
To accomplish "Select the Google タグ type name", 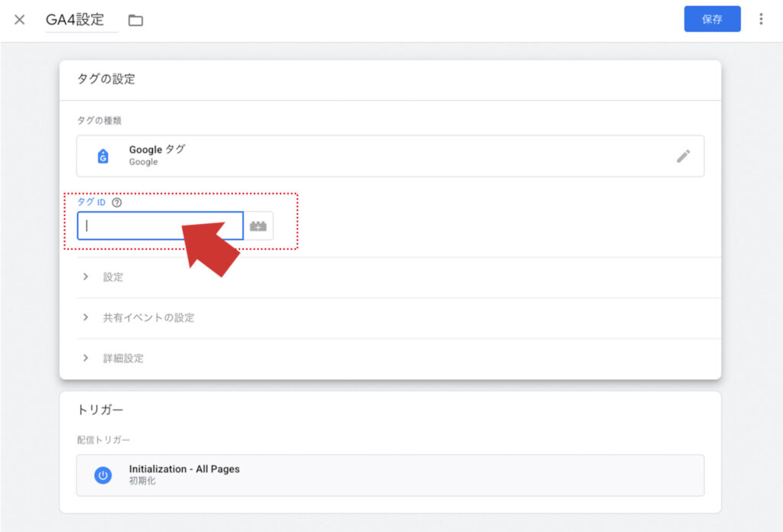I will [x=157, y=150].
